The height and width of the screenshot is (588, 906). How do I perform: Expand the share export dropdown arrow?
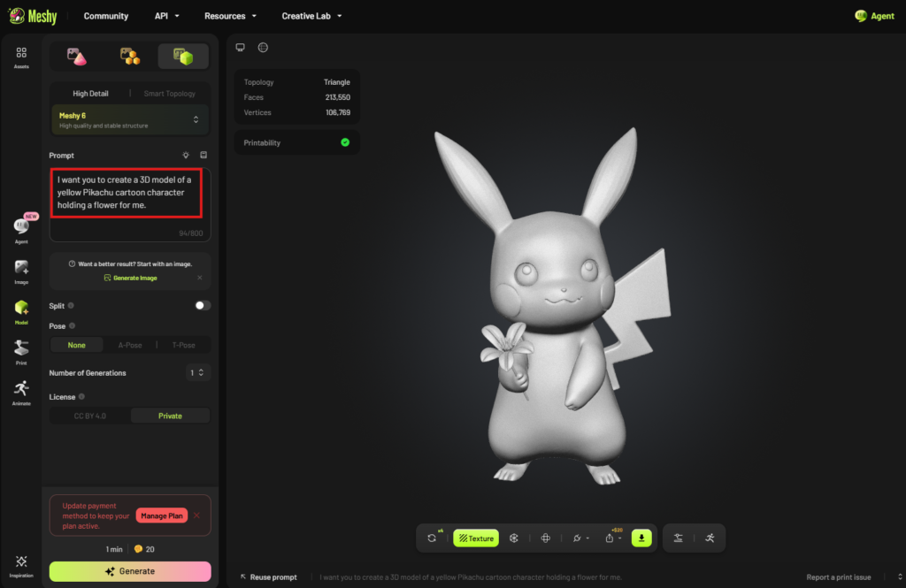coord(620,538)
